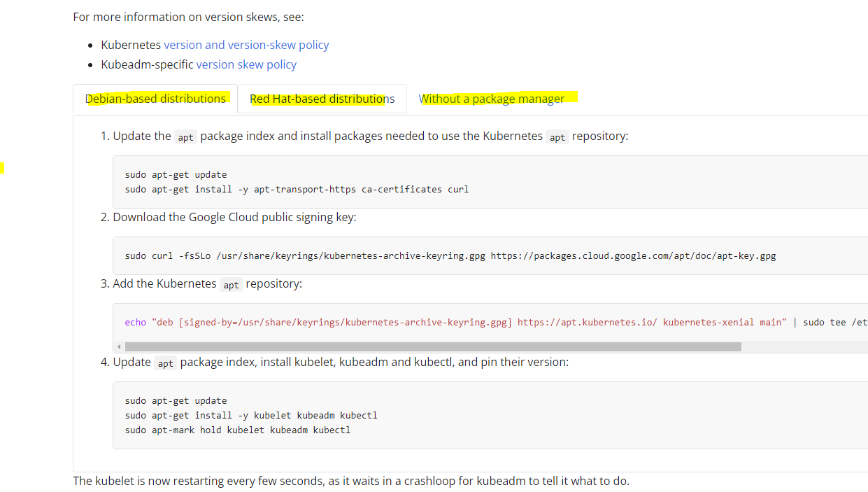Click 'sudo apt-mark hold kubelet kubeadm kubectl' line
Screen dimensions: 868x492
238,430
